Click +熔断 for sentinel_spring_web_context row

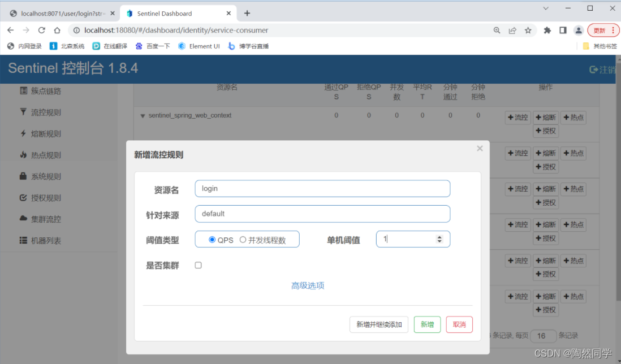[546, 118]
